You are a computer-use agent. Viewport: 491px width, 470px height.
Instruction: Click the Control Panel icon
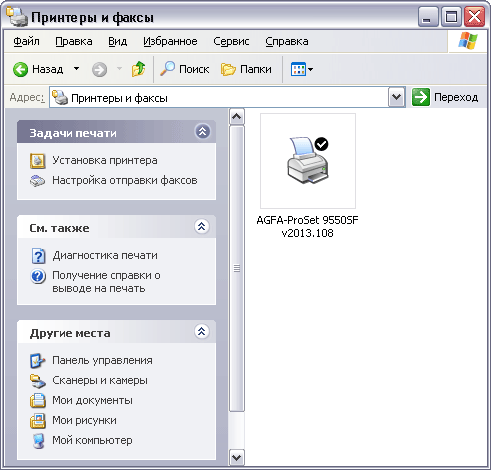[37, 361]
